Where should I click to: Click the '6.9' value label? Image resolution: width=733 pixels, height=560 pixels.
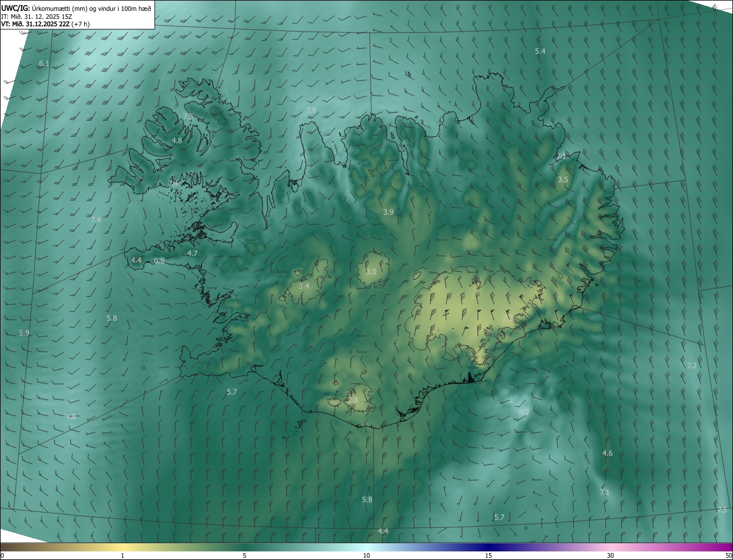(160, 261)
